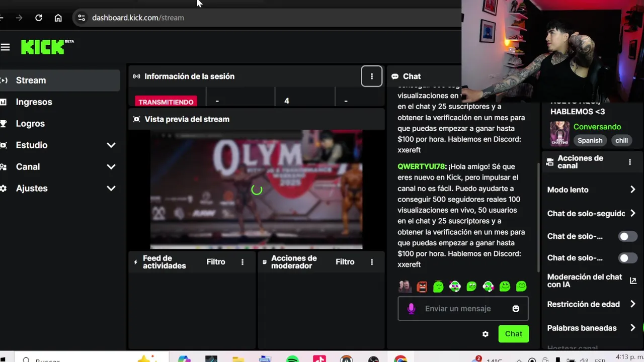Click the TRANSMITIENDO status badge
The width and height of the screenshot is (644, 362).
(166, 102)
